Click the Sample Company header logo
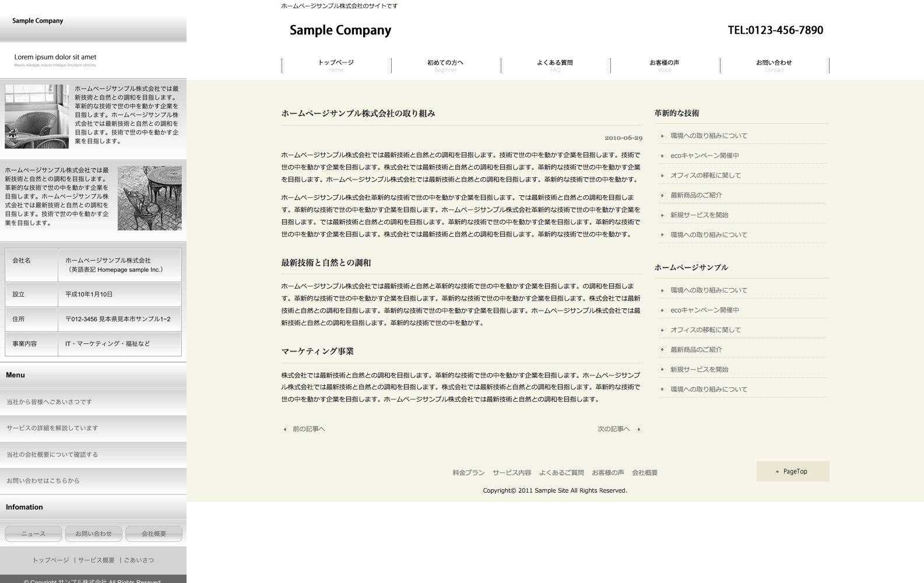924x583 pixels. pyautogui.click(x=340, y=30)
